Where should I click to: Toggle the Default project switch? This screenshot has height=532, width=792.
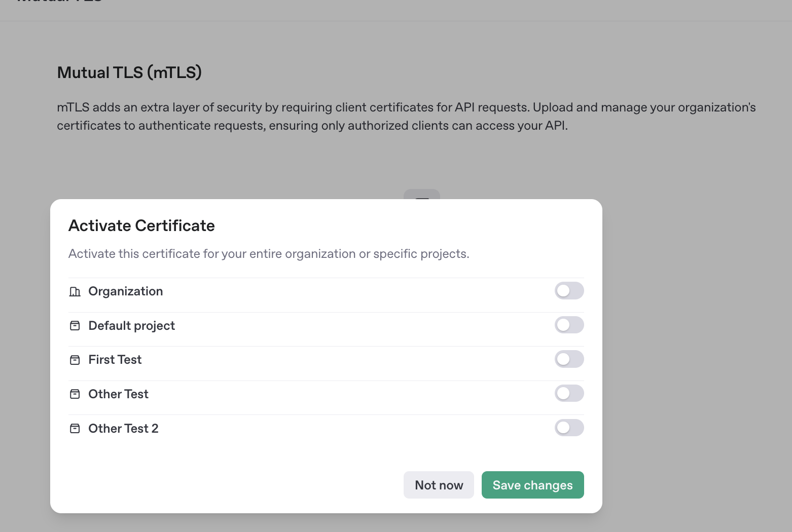[569, 325]
